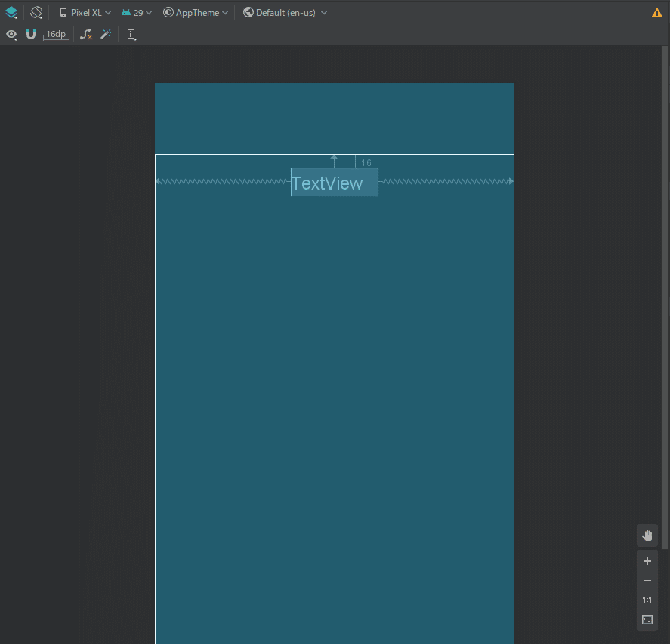This screenshot has height=644, width=670.
Task: Zoom to fit the screen
Action: click(x=647, y=620)
